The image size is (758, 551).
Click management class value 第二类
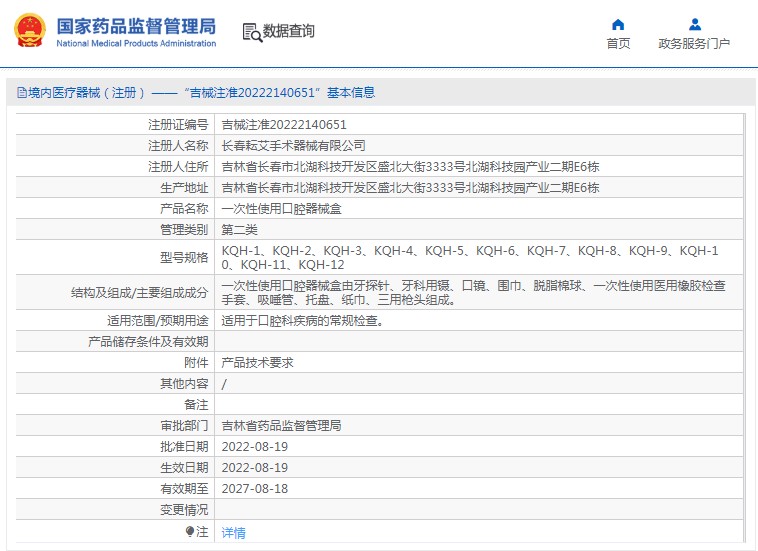pos(239,230)
